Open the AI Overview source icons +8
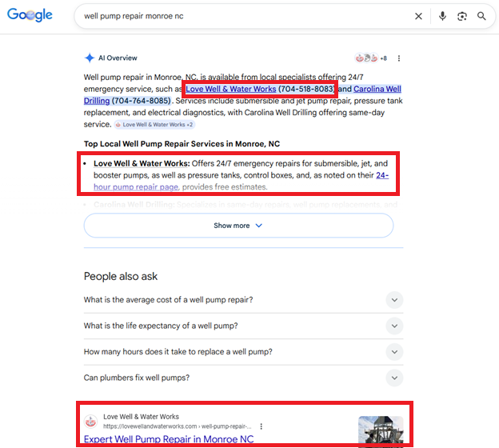The image size is (499, 448). coord(371,58)
